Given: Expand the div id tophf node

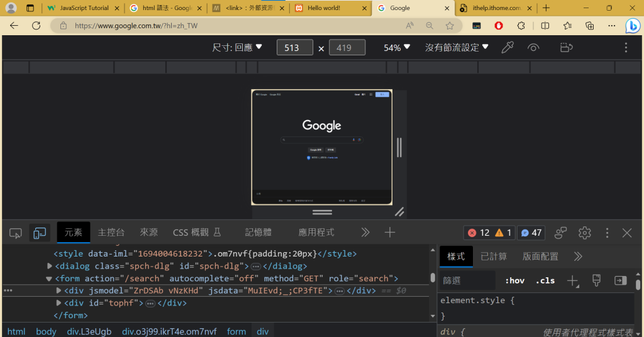Looking at the screenshot, I should coord(58,303).
